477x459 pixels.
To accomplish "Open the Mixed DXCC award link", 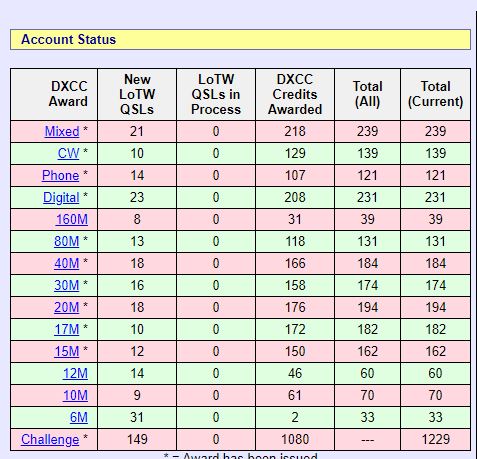I will click(x=62, y=131).
